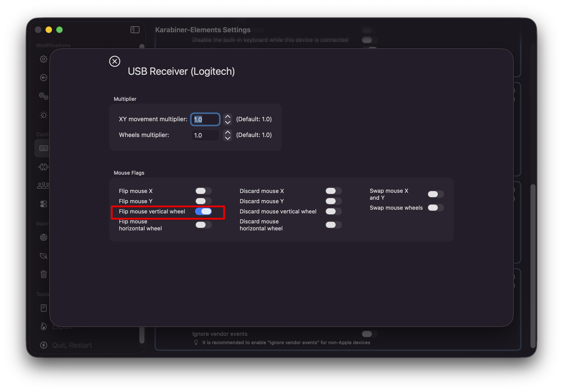Click the gear icon in sidebar
The width and height of the screenshot is (563, 392).
point(43,59)
